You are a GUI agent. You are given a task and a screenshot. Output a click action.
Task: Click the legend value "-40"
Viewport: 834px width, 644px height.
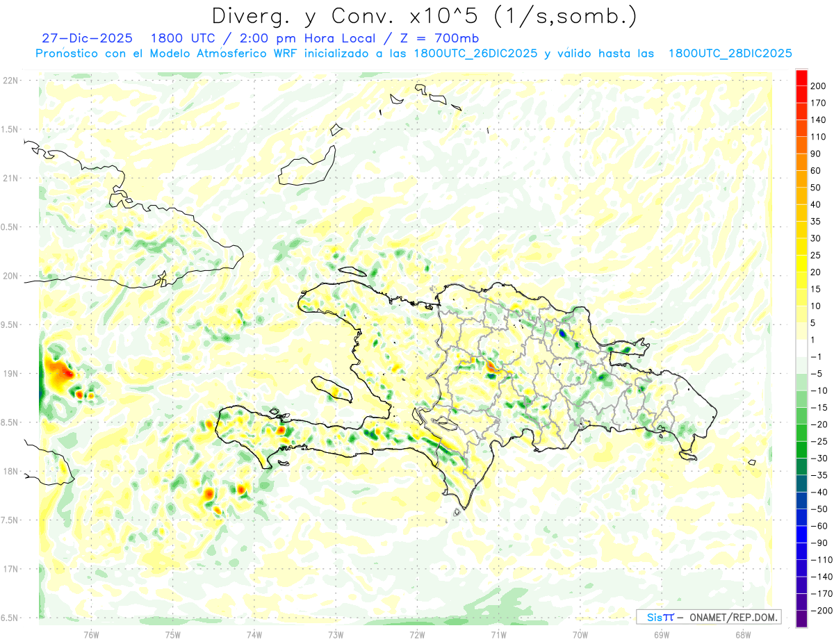point(817,492)
